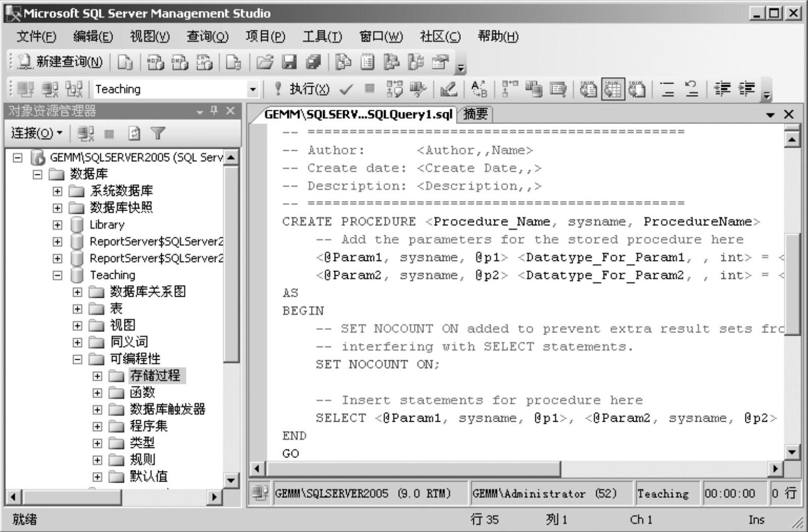This screenshot has width=808, height=532.
Task: Expand the 系统数据库 folder
Action: coord(57,191)
